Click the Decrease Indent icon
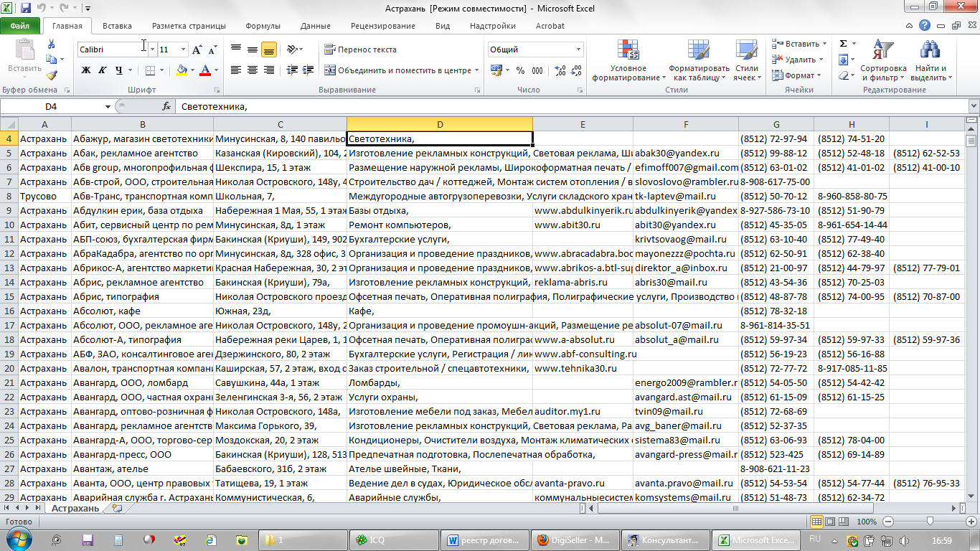This screenshot has width=980, height=551. [293, 70]
